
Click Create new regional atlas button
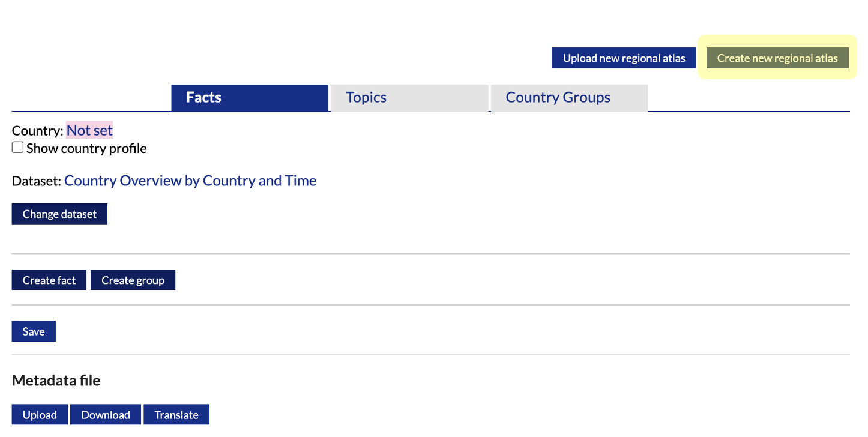pyautogui.click(x=777, y=58)
